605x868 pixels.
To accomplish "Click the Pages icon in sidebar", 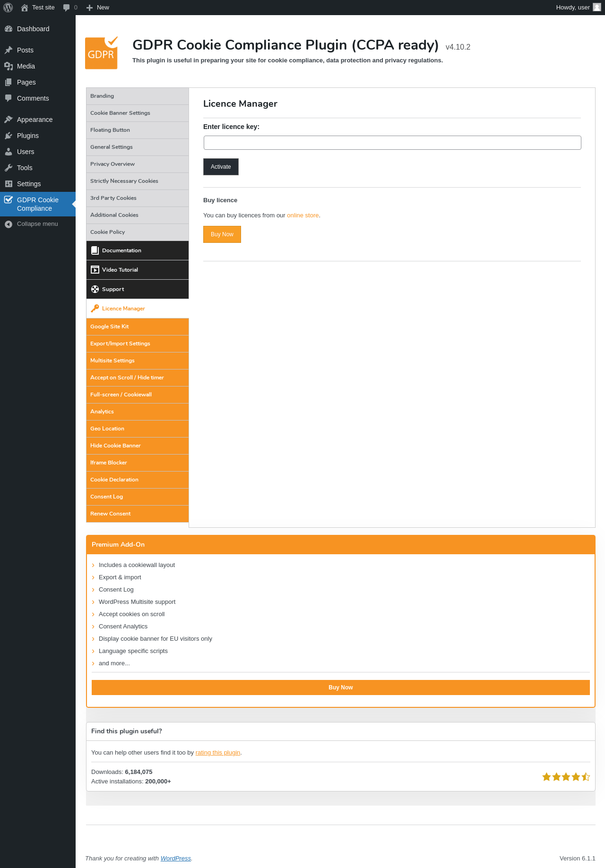I will pos(9,82).
